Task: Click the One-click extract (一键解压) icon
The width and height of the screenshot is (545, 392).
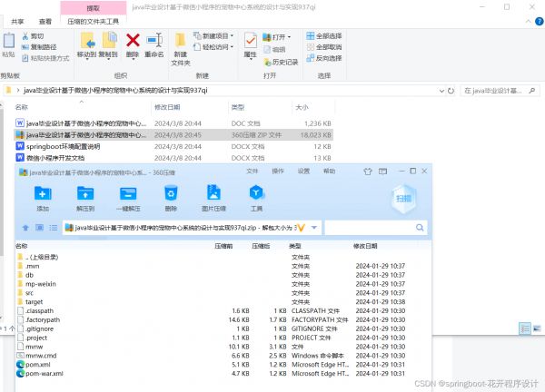Action: [128, 193]
